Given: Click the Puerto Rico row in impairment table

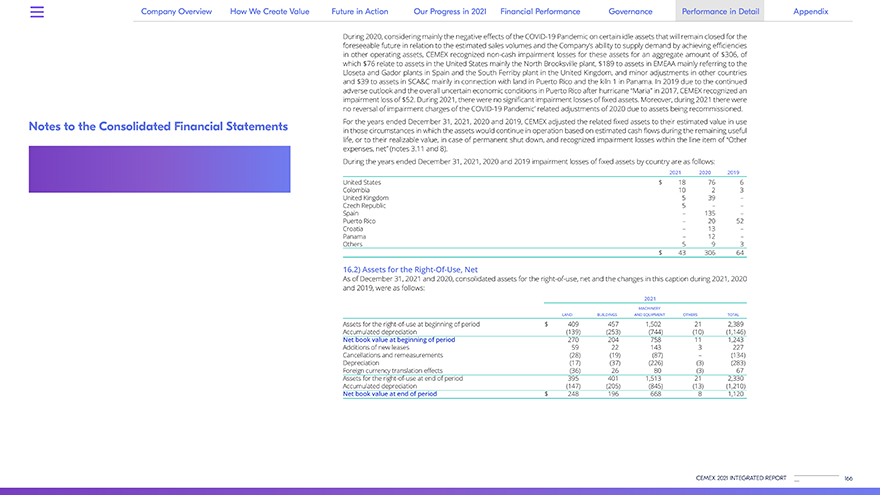Looking at the screenshot, I should pos(358,220).
